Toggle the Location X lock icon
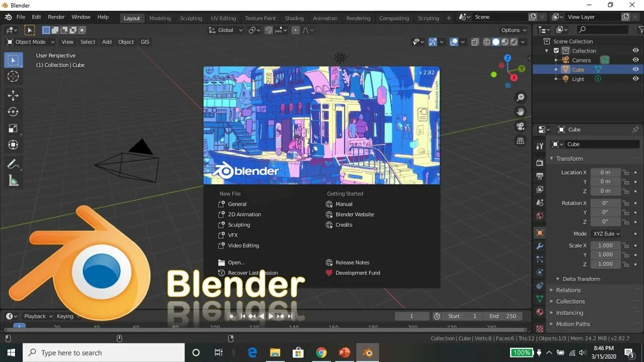 (x=626, y=172)
